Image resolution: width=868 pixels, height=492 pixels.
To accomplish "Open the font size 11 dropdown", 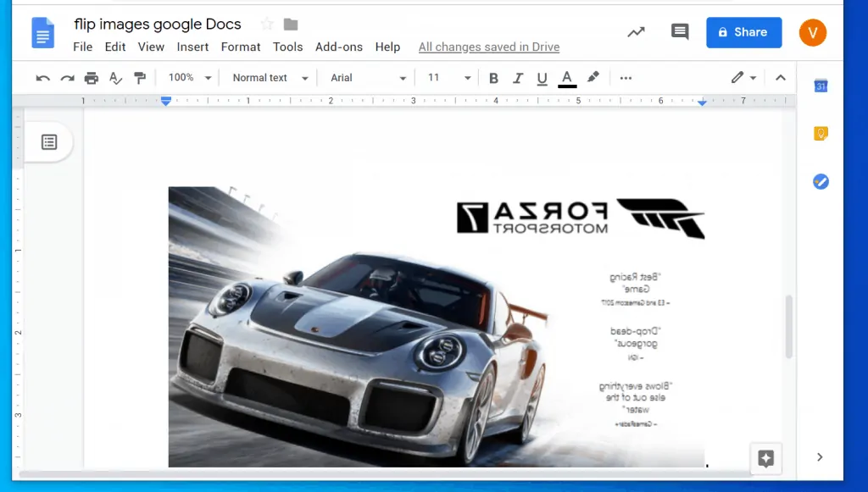I will (448, 78).
